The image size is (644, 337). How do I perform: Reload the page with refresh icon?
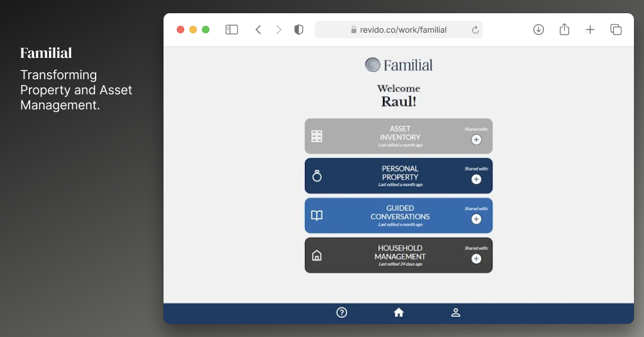(x=475, y=30)
